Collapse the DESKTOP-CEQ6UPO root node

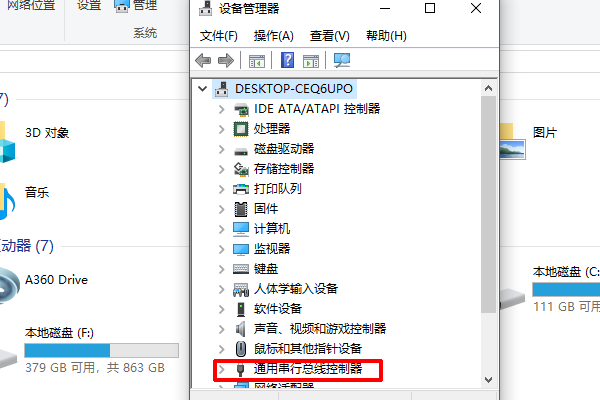point(202,89)
